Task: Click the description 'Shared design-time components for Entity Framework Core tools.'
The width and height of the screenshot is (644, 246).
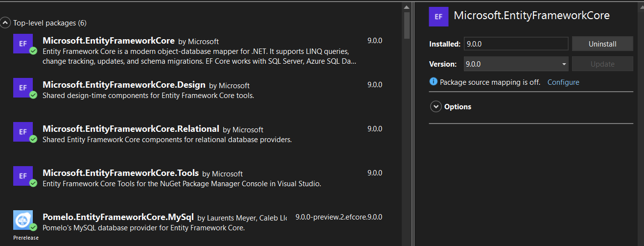Action: click(148, 96)
